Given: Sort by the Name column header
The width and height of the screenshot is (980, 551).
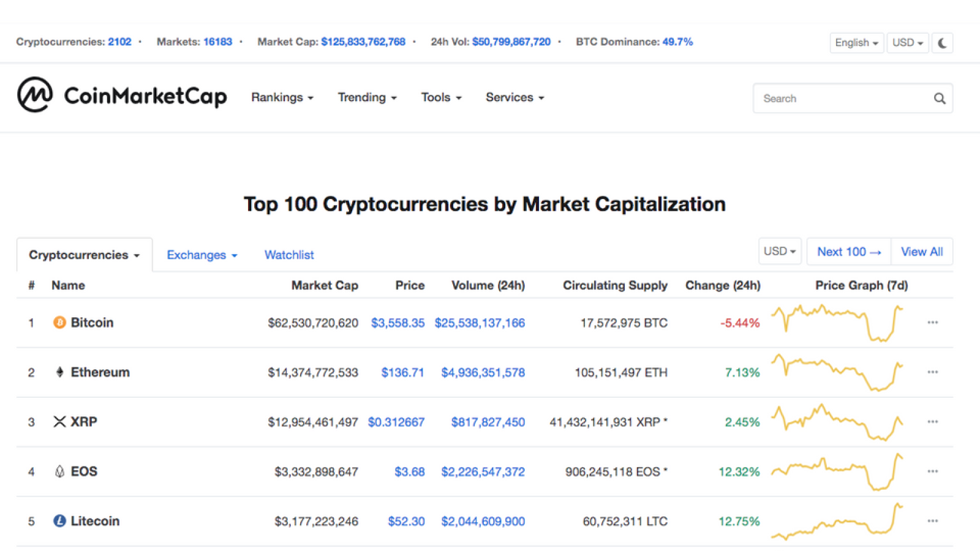Looking at the screenshot, I should click(68, 285).
